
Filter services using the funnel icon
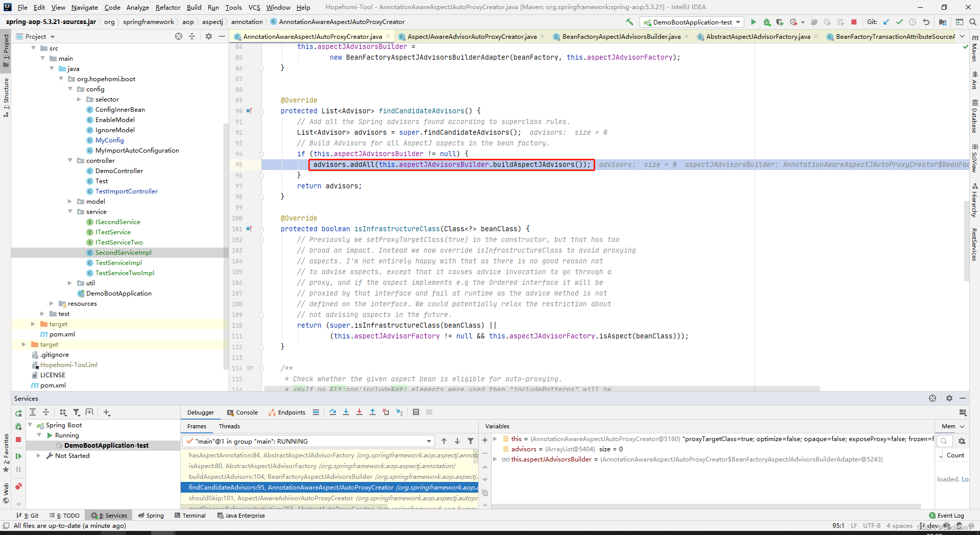pyautogui.click(x=76, y=412)
